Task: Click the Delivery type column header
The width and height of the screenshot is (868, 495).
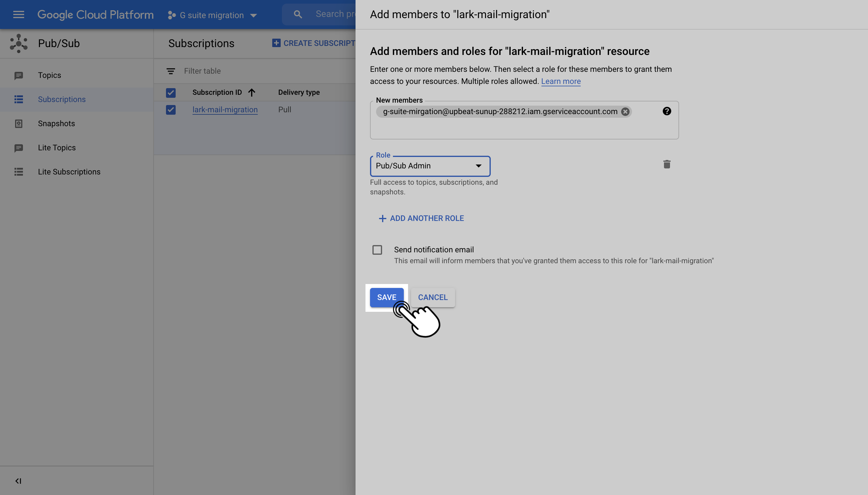Action: pyautogui.click(x=299, y=92)
